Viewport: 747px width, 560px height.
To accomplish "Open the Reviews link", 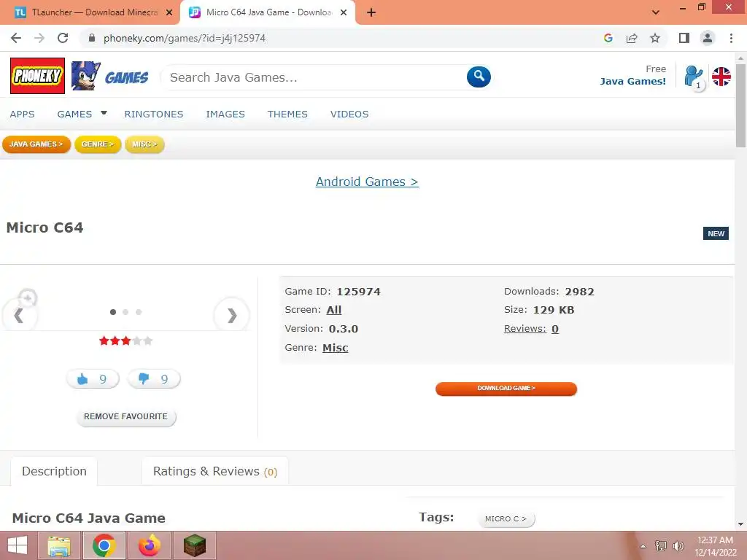I will point(525,329).
